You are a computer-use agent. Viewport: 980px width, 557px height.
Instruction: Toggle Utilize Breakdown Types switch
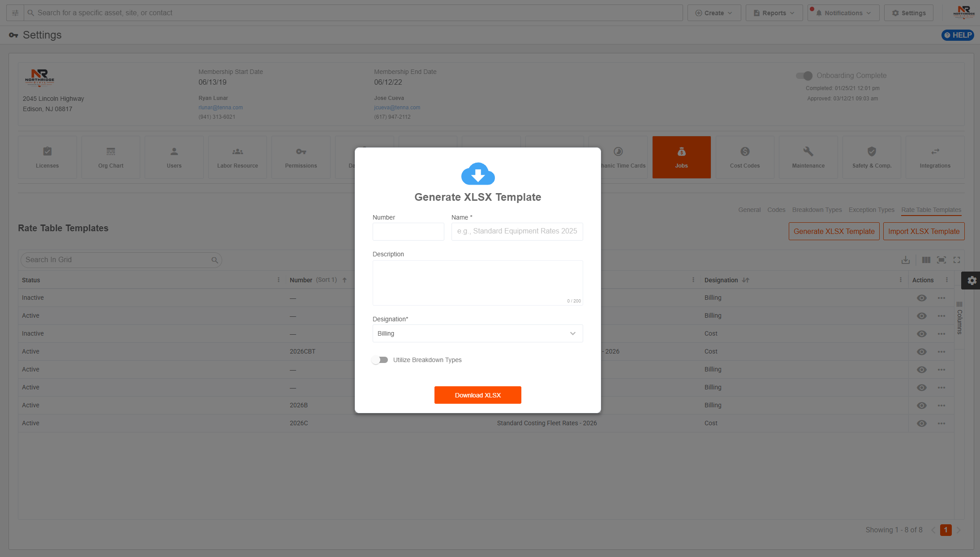(x=380, y=360)
